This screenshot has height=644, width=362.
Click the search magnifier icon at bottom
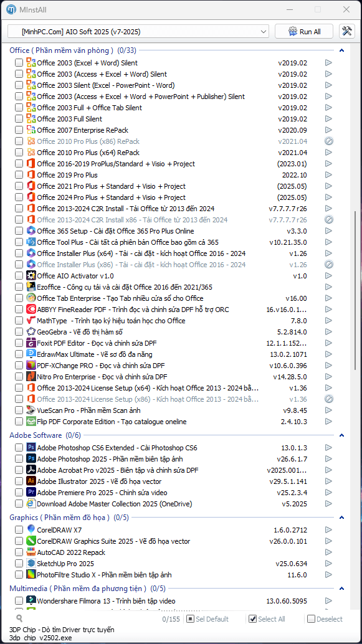[19, 618]
